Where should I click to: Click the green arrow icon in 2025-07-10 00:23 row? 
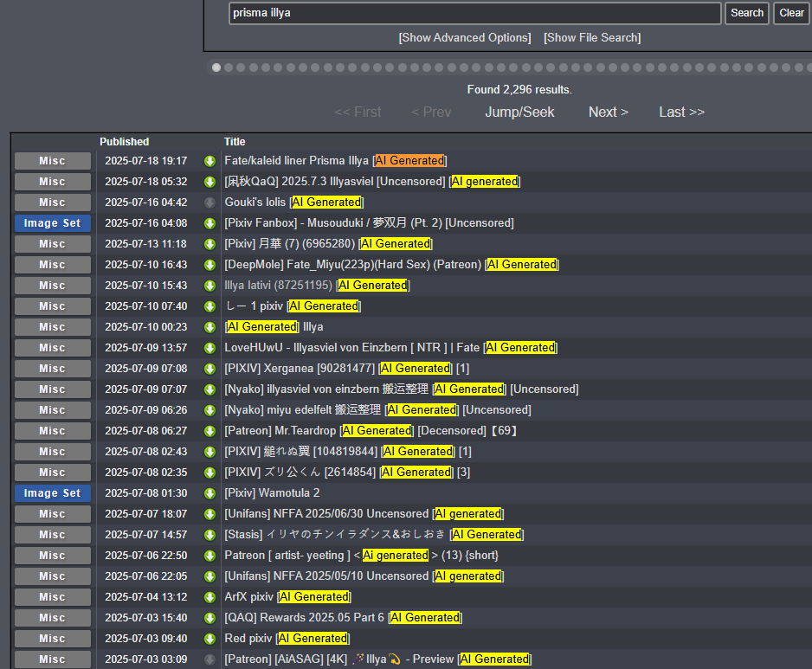209,327
